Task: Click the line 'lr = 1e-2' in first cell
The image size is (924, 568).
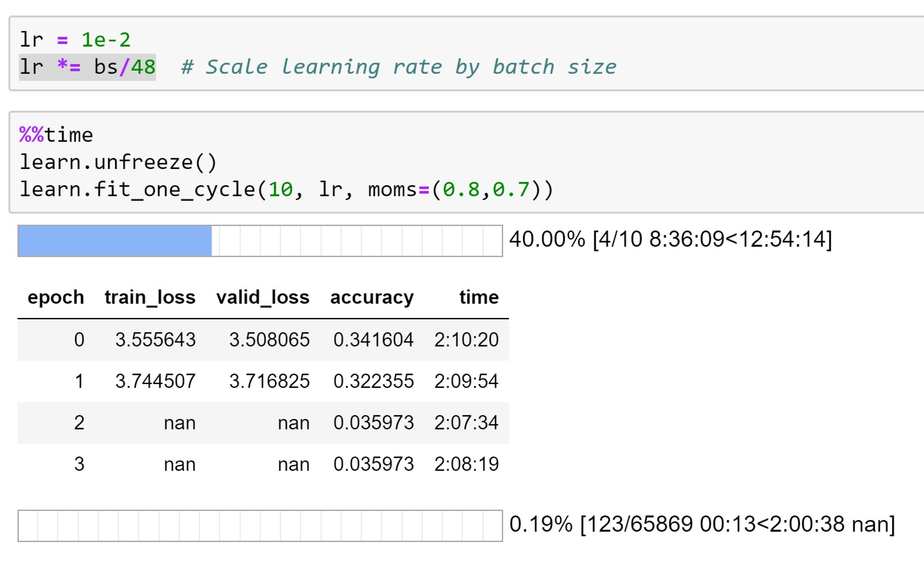Action: [x=75, y=40]
